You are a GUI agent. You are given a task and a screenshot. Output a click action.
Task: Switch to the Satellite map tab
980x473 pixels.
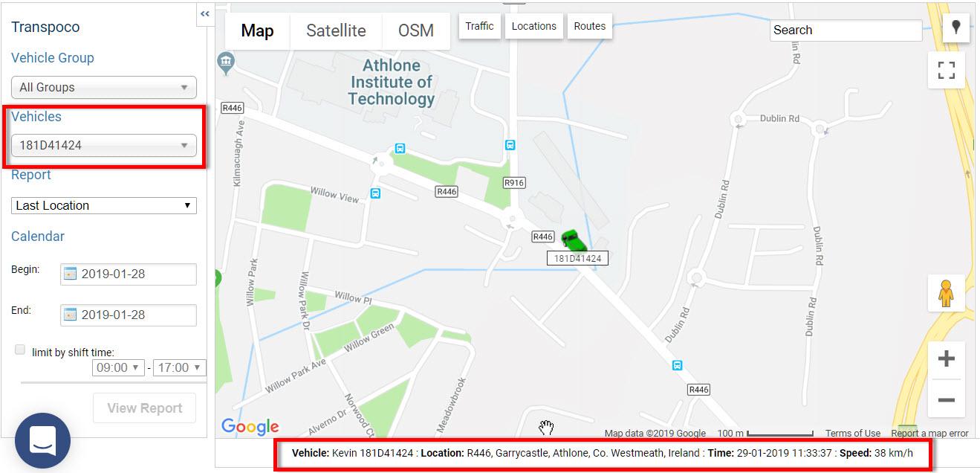[336, 30]
